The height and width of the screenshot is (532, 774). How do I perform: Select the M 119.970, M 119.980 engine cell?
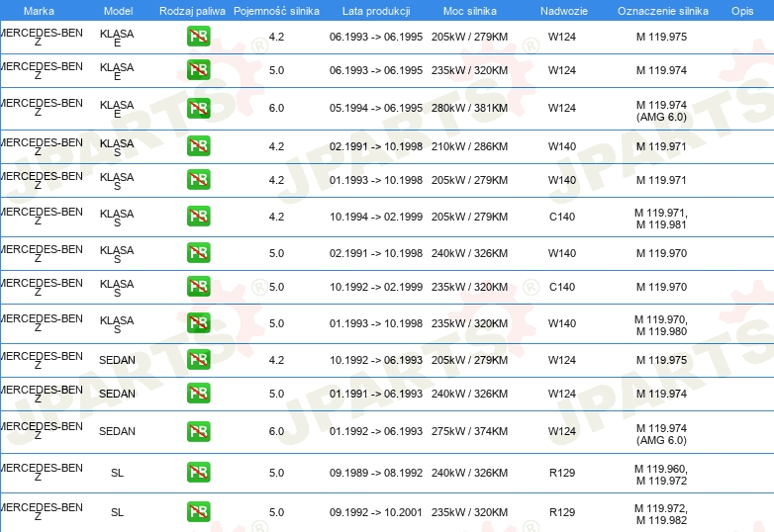click(x=661, y=325)
